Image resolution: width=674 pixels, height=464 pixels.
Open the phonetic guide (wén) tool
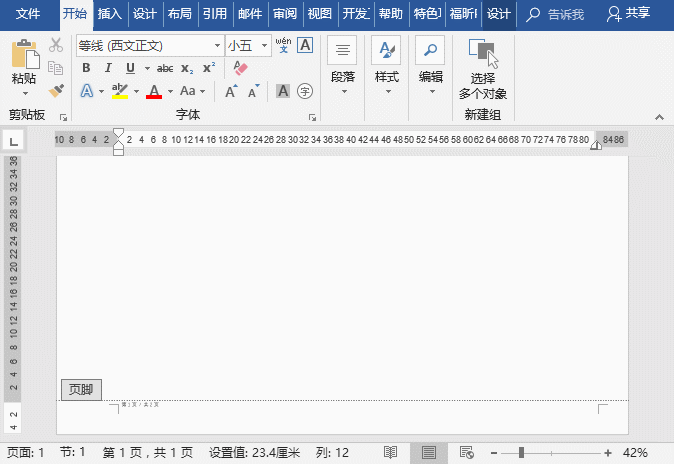[x=283, y=45]
